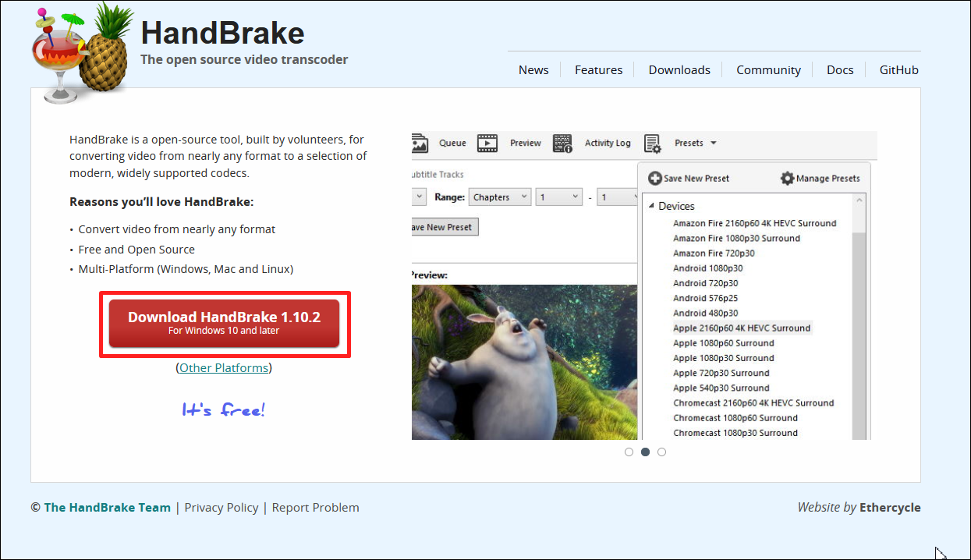971x560 pixels.
Task: Click the "It's free!" handwritten text
Action: (224, 409)
